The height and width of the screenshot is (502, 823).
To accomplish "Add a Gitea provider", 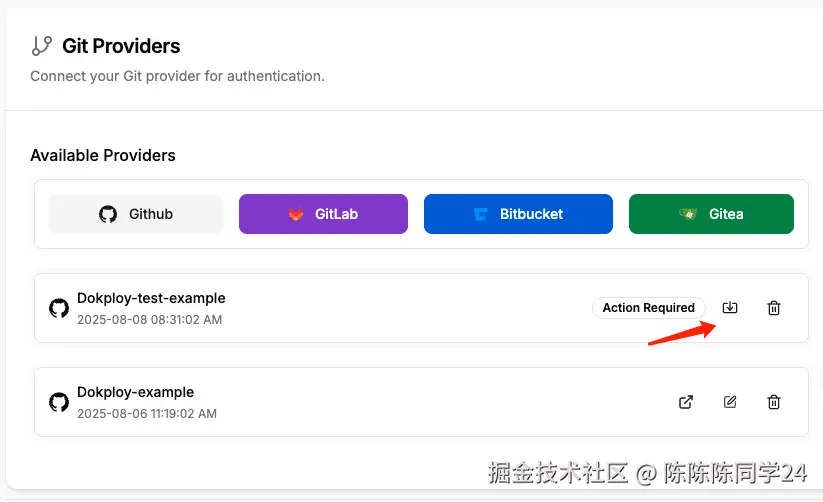I will tap(711, 214).
